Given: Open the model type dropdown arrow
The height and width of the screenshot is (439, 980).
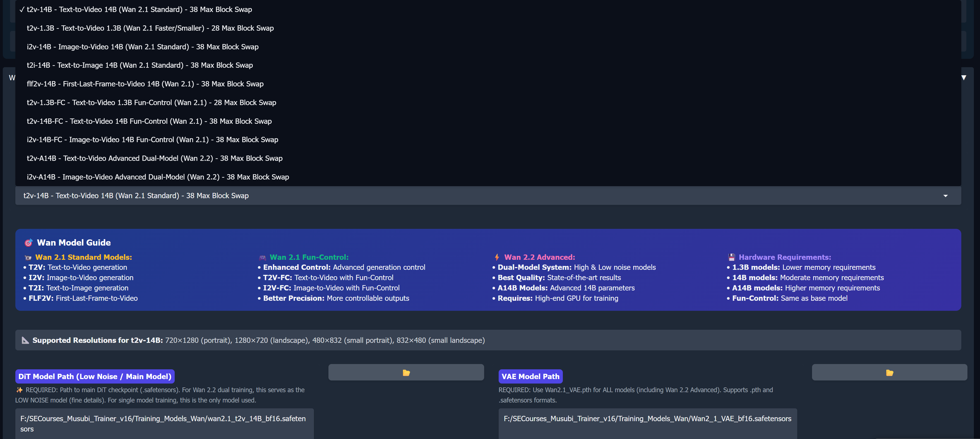Looking at the screenshot, I should click(945, 196).
